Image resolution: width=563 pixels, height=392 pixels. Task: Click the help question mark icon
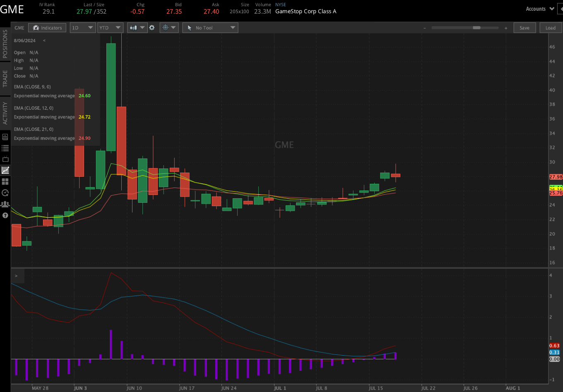(x=5, y=215)
